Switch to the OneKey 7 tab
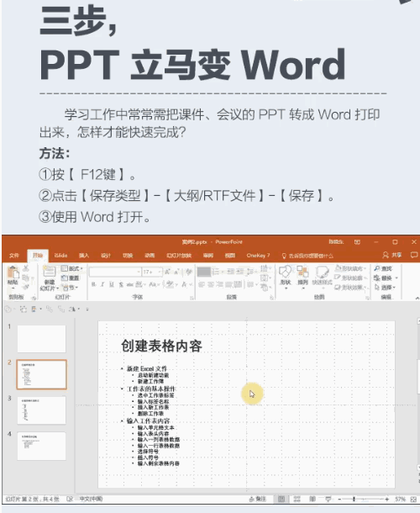The width and height of the screenshot is (420, 513). point(258,255)
